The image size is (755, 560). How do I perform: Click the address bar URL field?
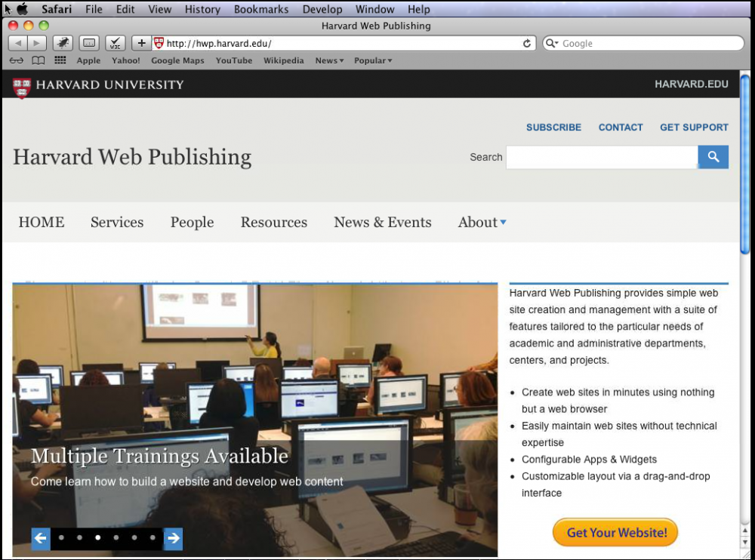coord(343,43)
